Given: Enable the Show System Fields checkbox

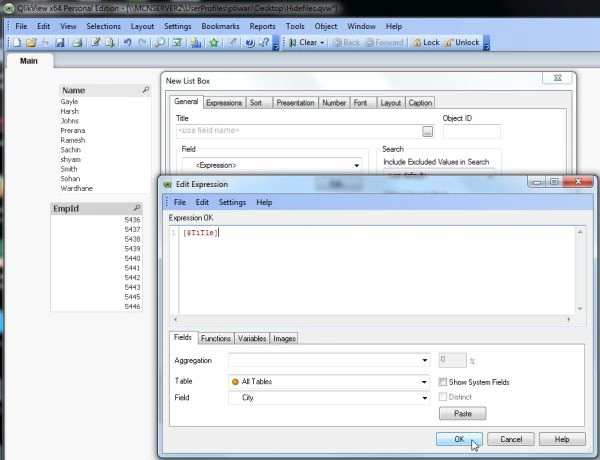Looking at the screenshot, I should (x=443, y=382).
